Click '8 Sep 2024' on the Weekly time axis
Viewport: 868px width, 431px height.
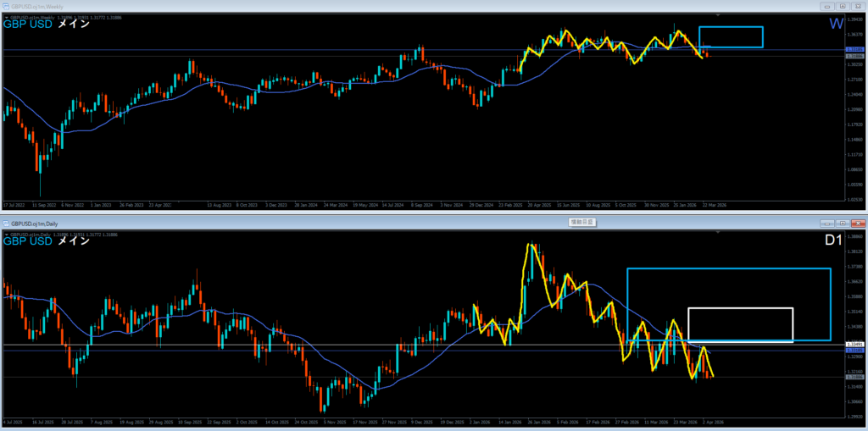click(x=423, y=204)
